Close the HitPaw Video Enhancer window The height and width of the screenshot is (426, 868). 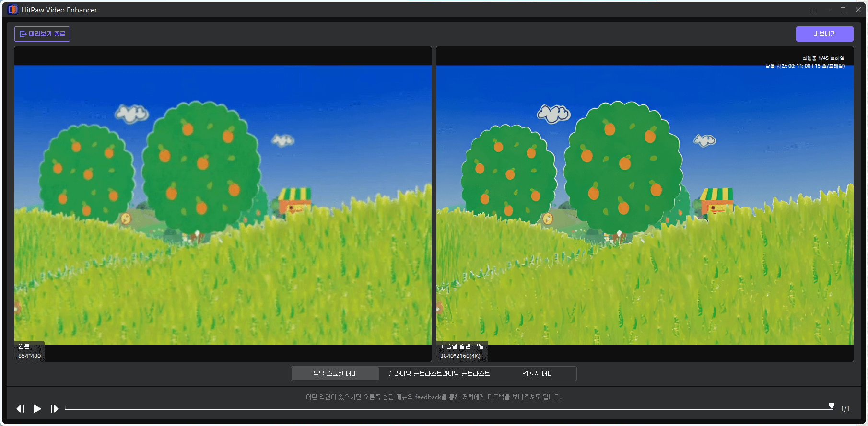pyautogui.click(x=858, y=10)
